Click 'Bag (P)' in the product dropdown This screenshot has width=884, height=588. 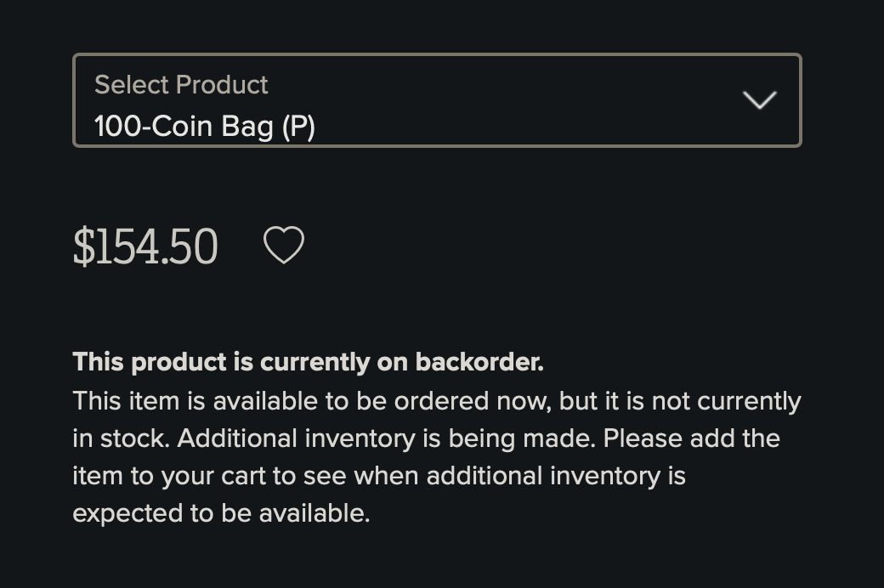[269, 127]
